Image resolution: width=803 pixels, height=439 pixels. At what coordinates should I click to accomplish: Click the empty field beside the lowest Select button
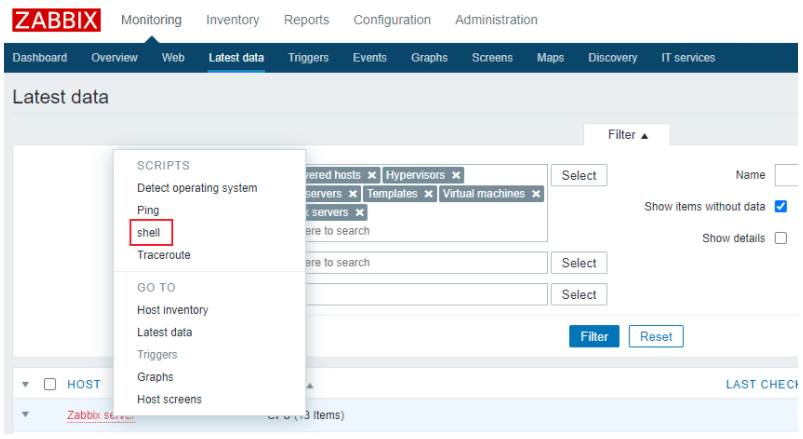[x=426, y=295]
